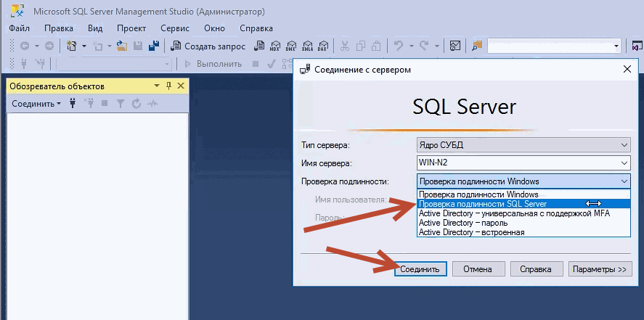Click the Stop query square icon
The height and width of the screenshot is (320, 644).
point(256,64)
